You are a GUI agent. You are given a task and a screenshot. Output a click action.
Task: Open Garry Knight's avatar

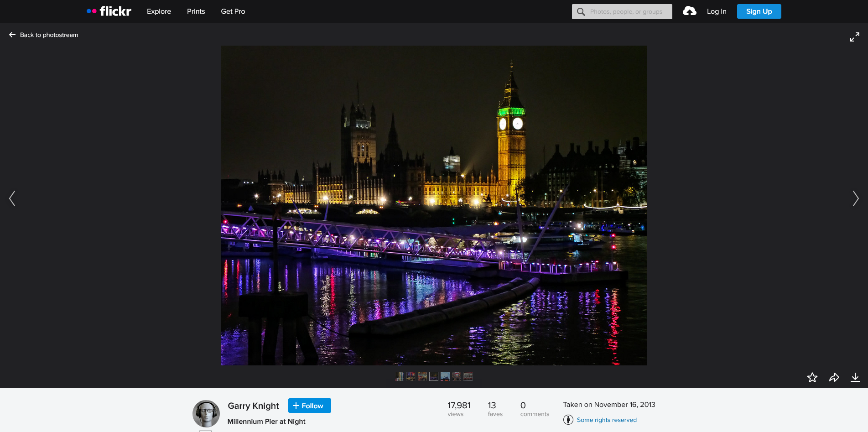[206, 414]
